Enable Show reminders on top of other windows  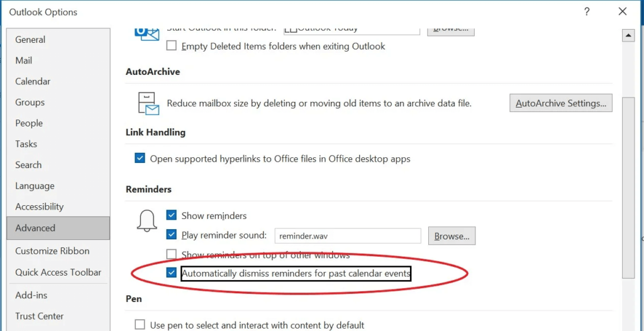pyautogui.click(x=171, y=255)
